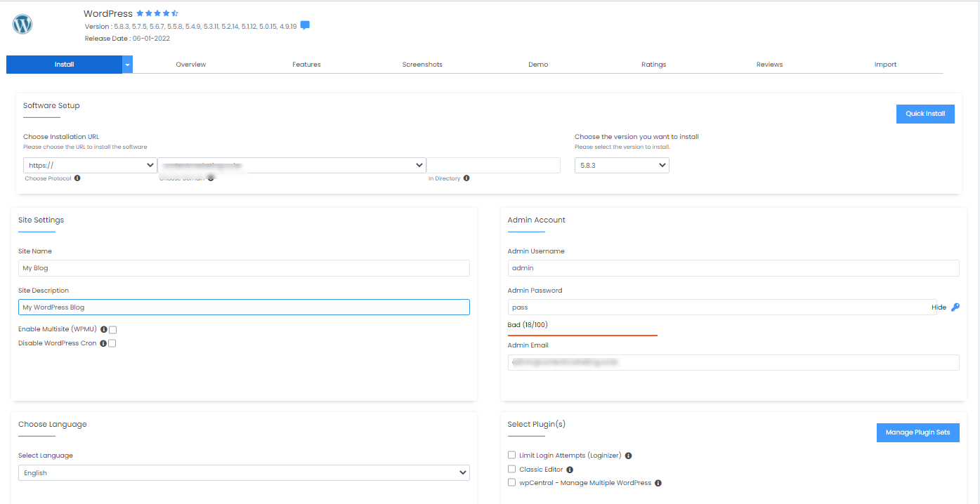Switch to the Install tab
Viewport: 980px width, 504px height.
click(x=64, y=65)
